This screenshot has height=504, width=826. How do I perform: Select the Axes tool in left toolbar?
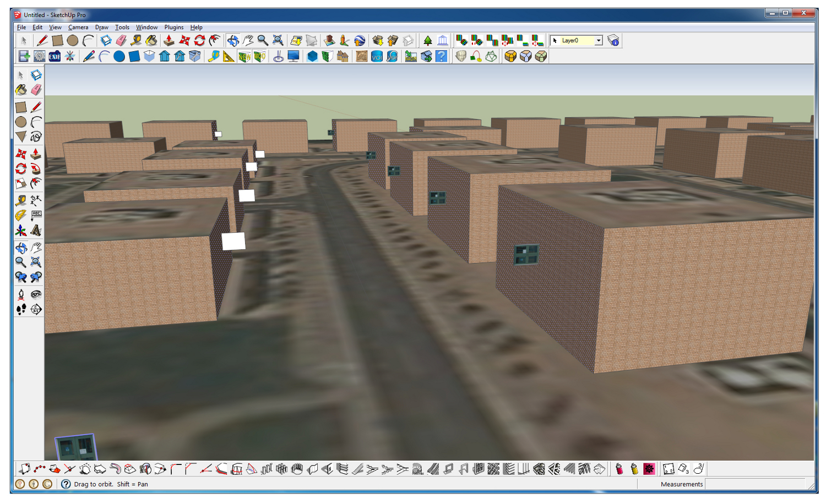[x=21, y=230]
